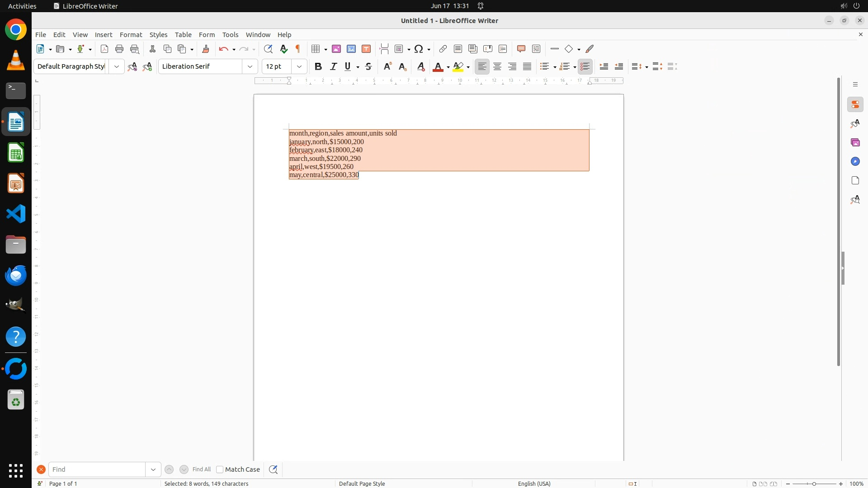Apply Strikethrough formatting
The width and height of the screenshot is (868, 488).
tap(368, 66)
